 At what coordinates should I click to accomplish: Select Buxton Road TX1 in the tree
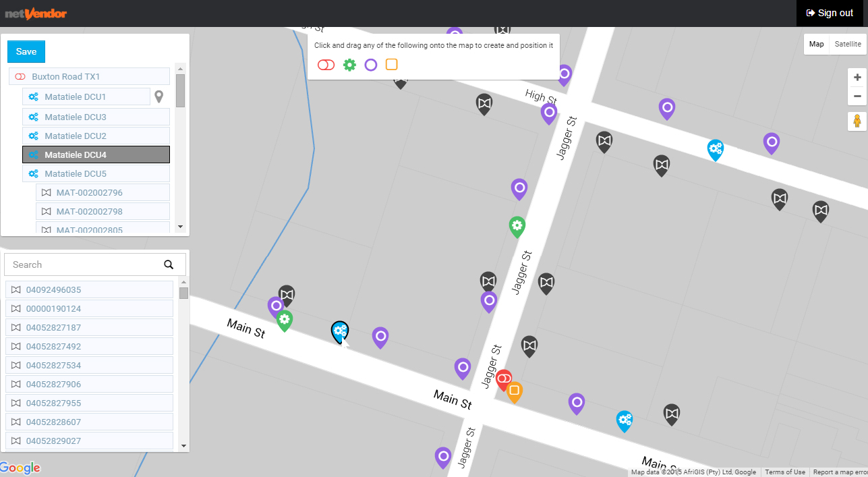point(89,76)
